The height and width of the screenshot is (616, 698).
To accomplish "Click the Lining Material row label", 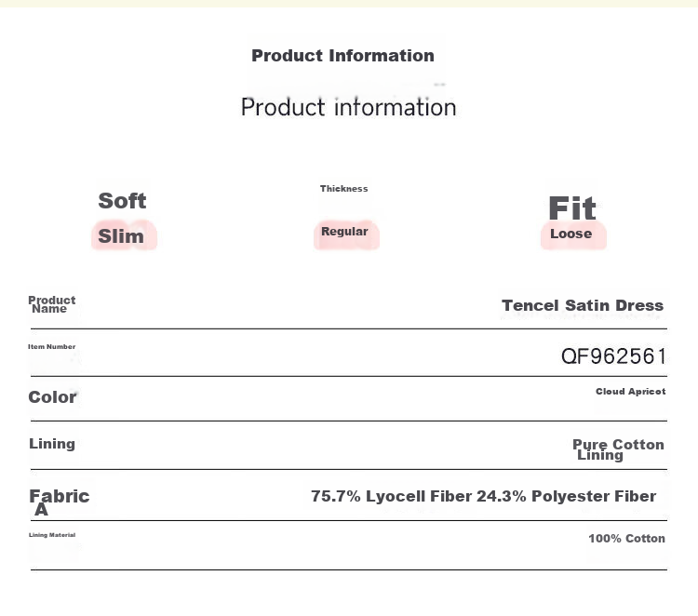I will click(52, 535).
